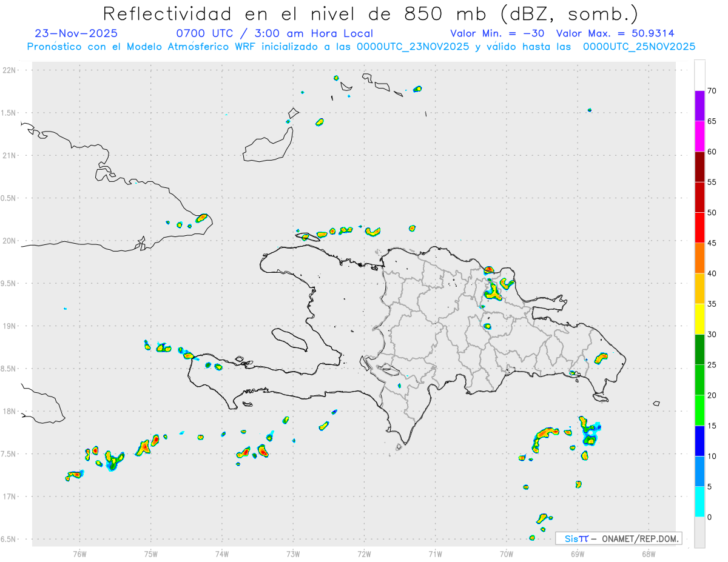Screen dimensions: 728x562
Task: Click the "18N" latitude label
Action: click(10, 412)
